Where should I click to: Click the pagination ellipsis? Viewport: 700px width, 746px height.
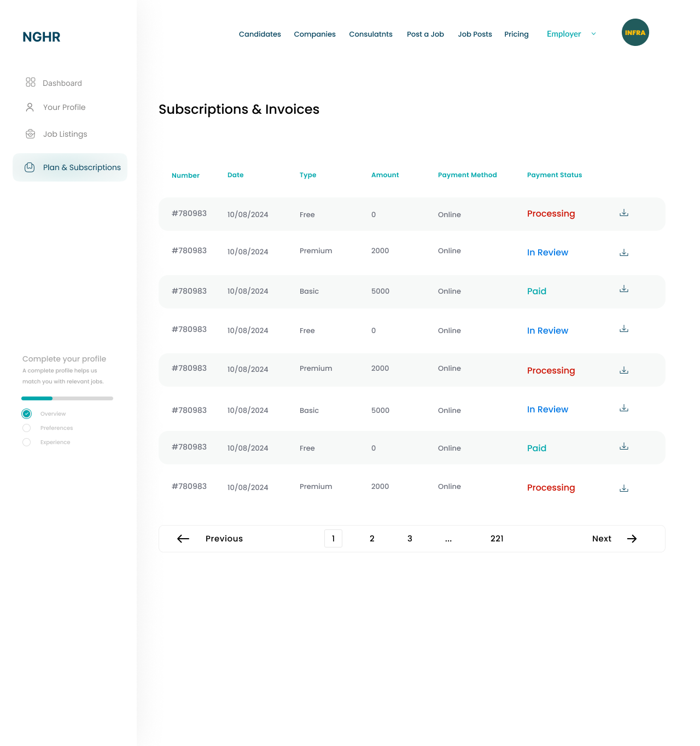448,539
